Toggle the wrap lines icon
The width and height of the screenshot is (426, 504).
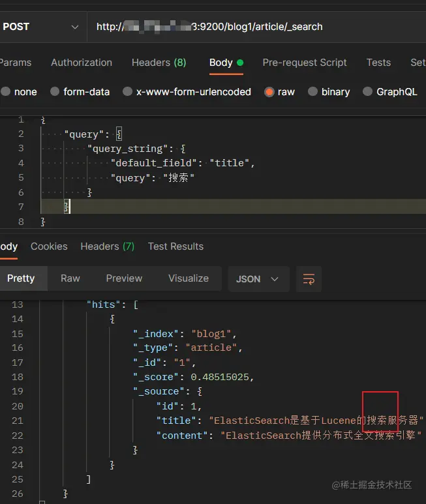pos(309,279)
